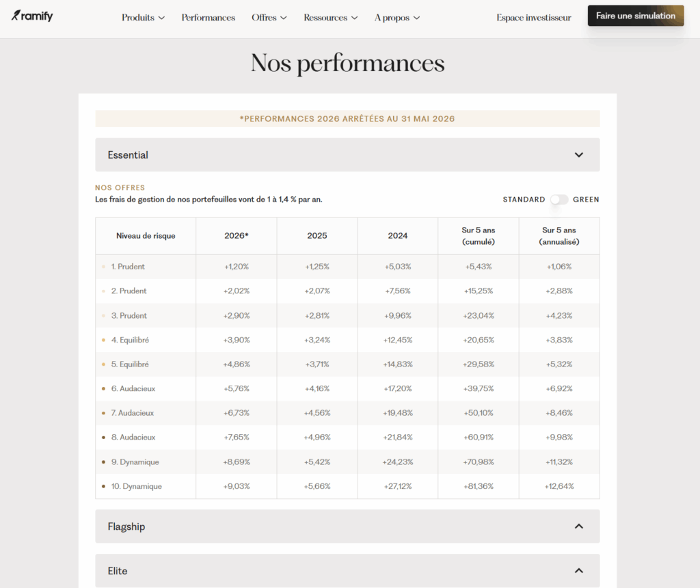Click the Essential section chevron icon
The width and height of the screenshot is (700, 588).
coord(578,155)
